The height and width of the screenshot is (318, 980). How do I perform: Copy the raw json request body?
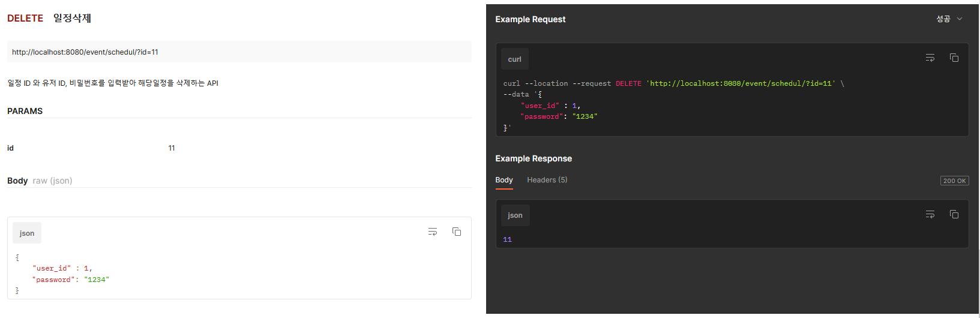(457, 232)
